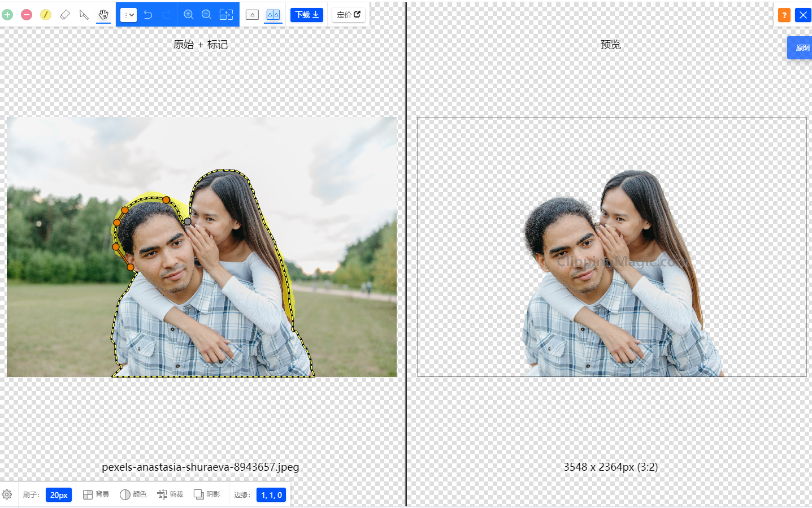Open the 剪裁 crop options
Image resolution: width=812 pixels, height=508 pixels.
click(171, 494)
